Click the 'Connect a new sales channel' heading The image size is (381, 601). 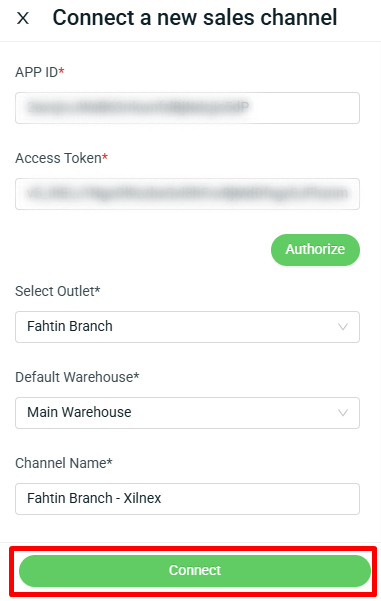[195, 18]
